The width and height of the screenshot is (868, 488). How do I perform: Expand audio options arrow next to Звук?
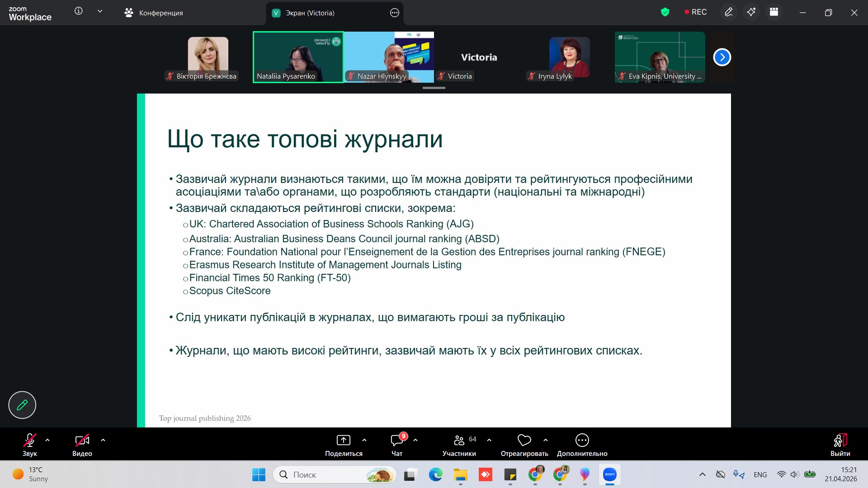[x=47, y=440]
